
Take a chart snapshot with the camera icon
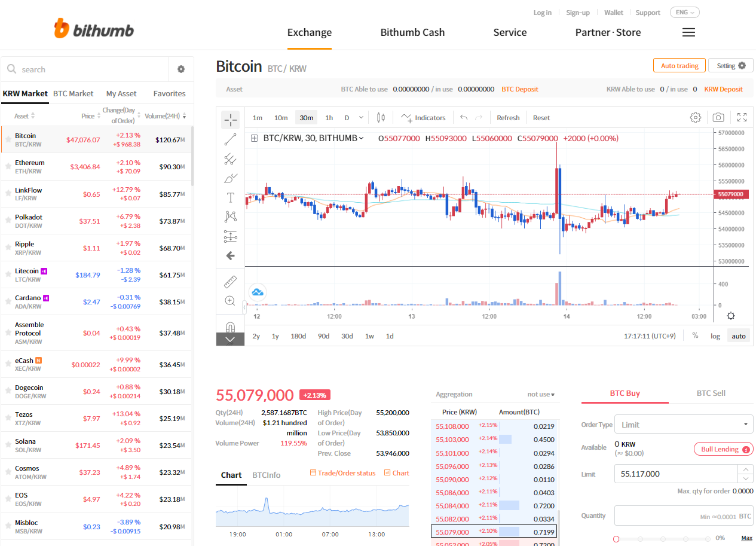[x=718, y=118]
